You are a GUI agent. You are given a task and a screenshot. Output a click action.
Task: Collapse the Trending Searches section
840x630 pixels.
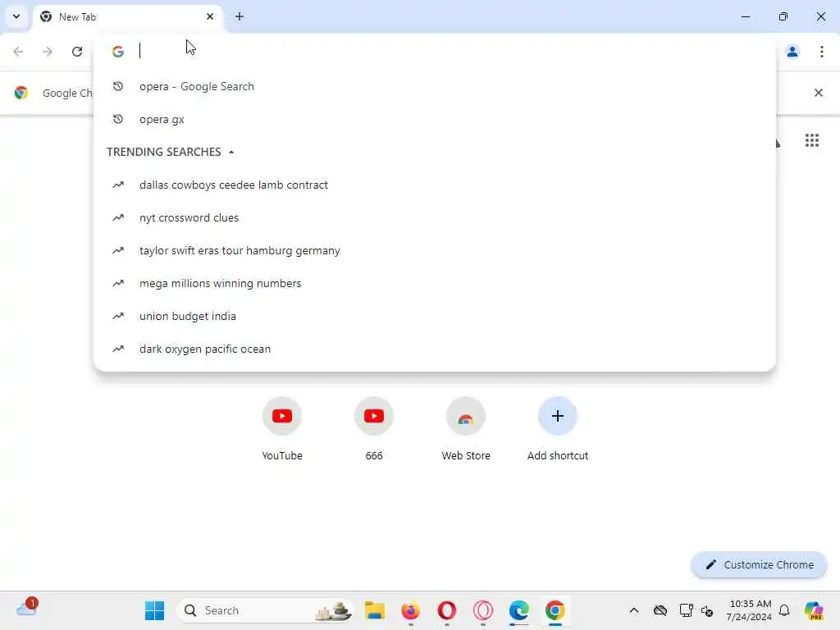pyautogui.click(x=231, y=152)
